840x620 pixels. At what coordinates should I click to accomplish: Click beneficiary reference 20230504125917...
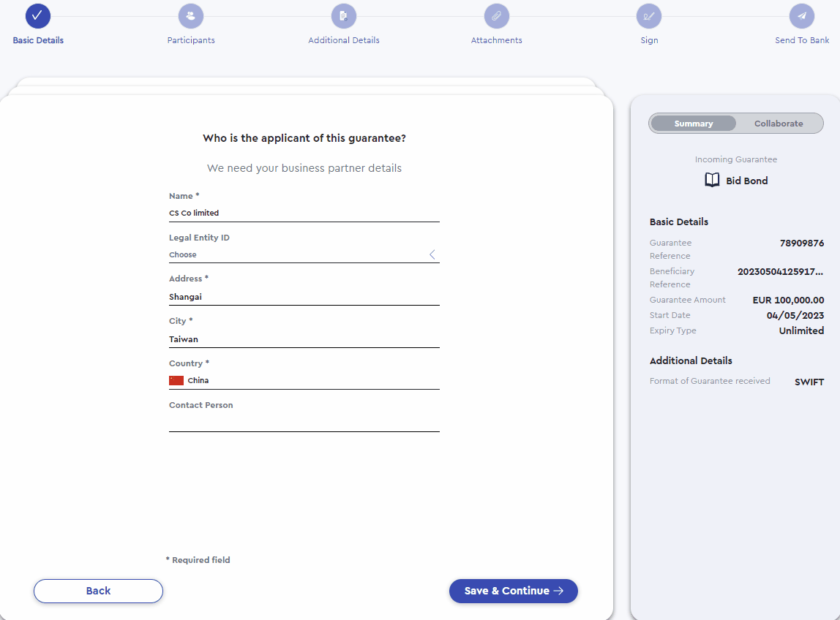(x=781, y=271)
